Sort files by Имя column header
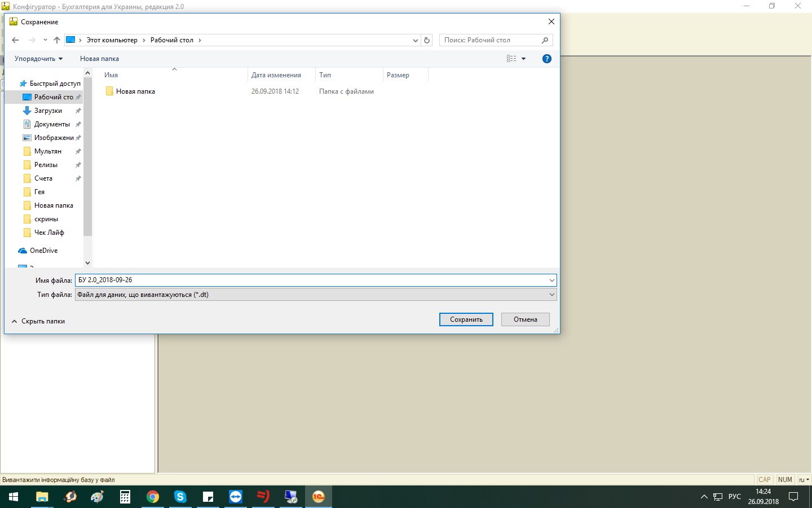This screenshot has width=812, height=508. click(174, 75)
